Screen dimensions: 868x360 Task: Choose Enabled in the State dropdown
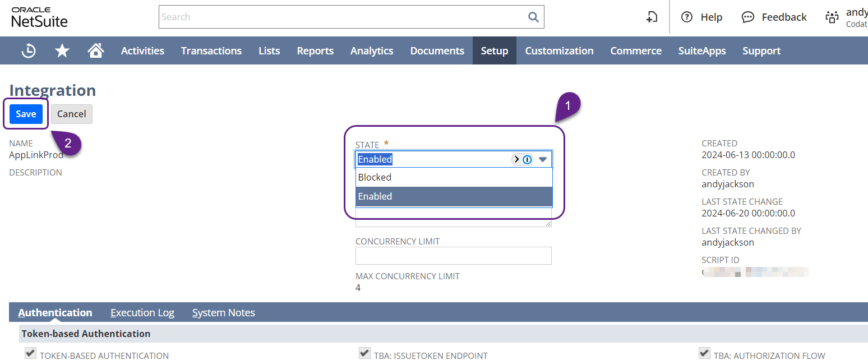(375, 196)
